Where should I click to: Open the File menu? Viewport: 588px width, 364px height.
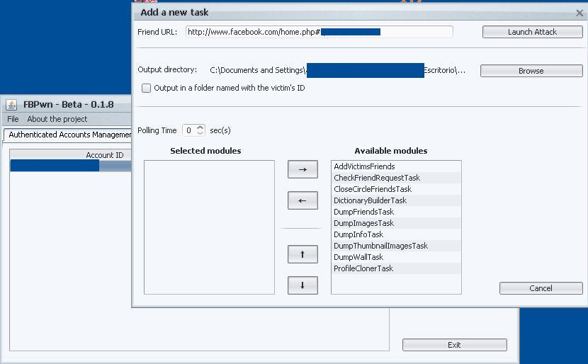[13, 119]
